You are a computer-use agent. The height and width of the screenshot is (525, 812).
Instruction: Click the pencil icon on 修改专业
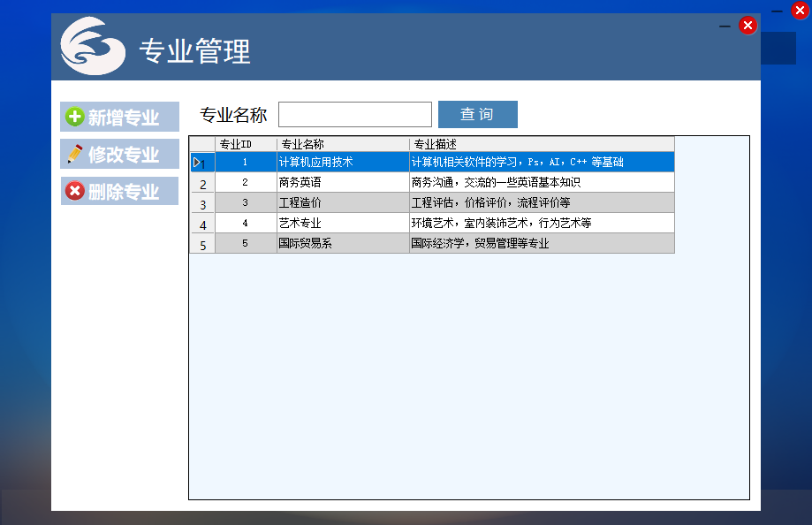point(74,154)
